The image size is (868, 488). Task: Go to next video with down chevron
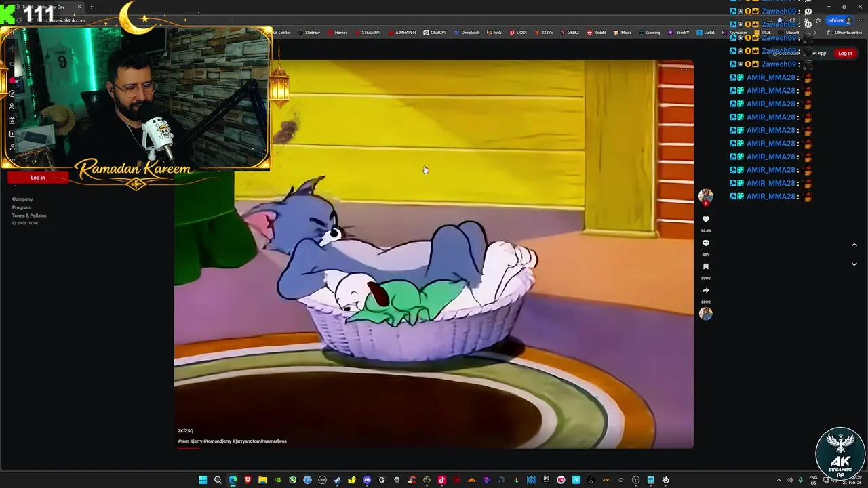click(x=854, y=264)
